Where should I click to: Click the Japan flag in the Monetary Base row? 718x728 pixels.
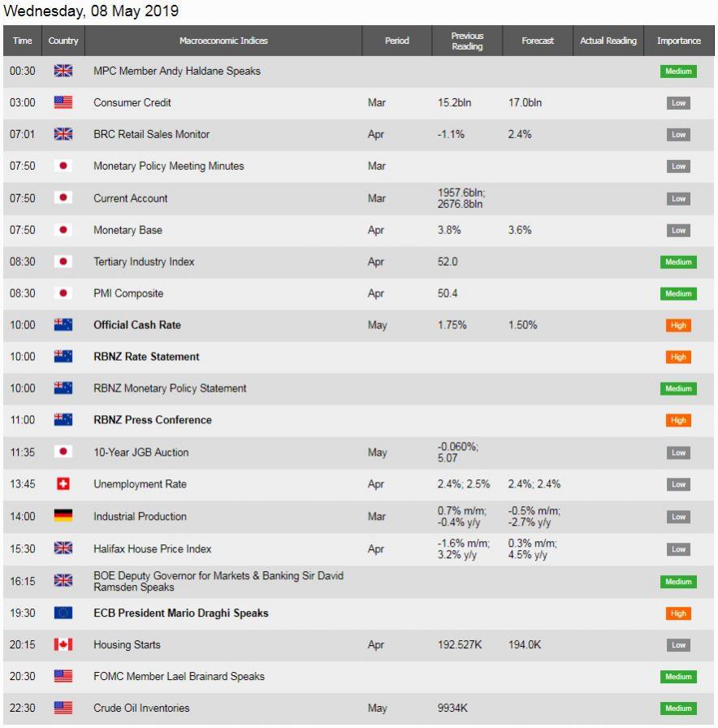[63, 230]
